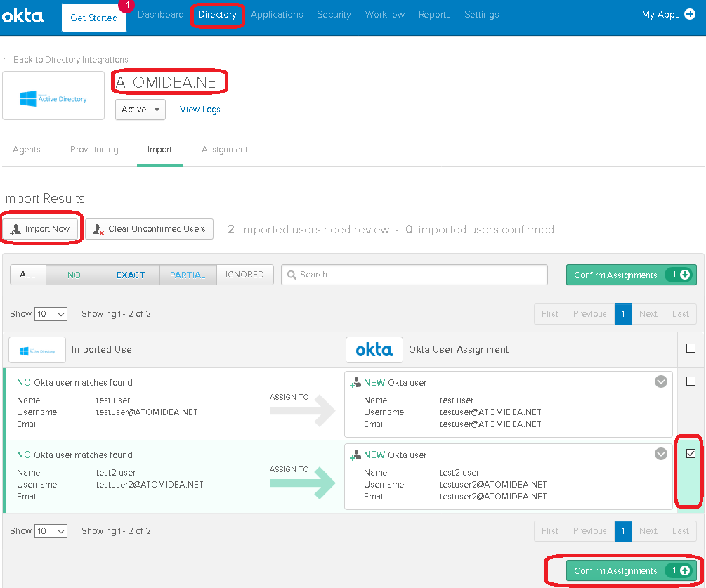
Task: Click bottom pagination Last button
Action: click(x=680, y=531)
